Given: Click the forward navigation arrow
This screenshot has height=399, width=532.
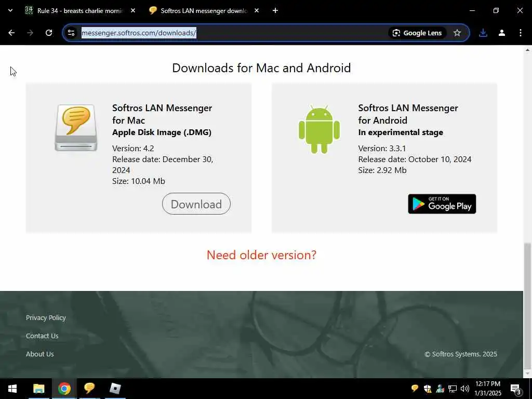Looking at the screenshot, I should tap(30, 33).
